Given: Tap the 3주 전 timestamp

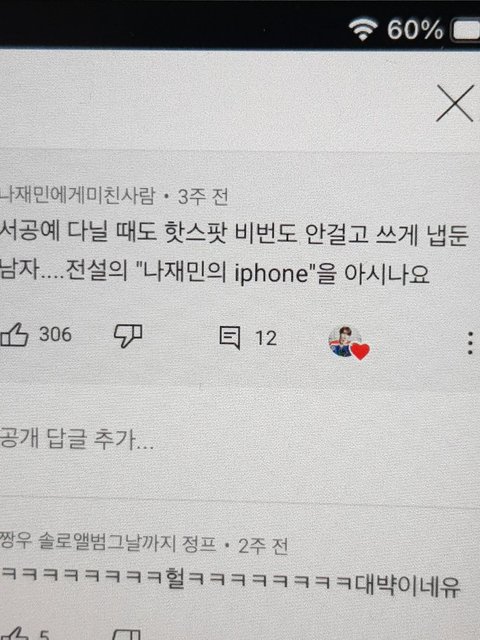Looking at the screenshot, I should point(203,197).
